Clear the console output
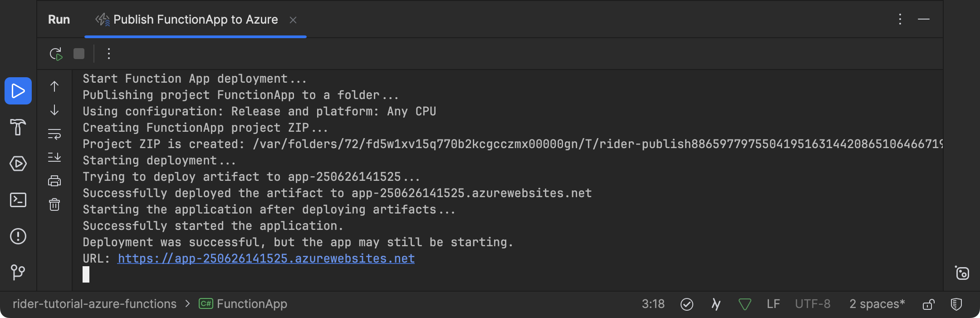980x318 pixels. tap(54, 204)
